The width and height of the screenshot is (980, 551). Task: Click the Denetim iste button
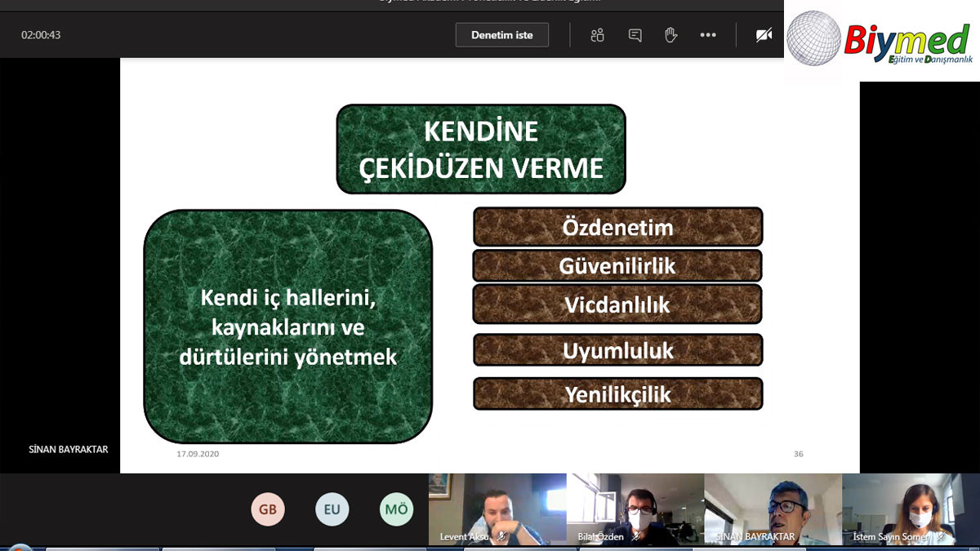tap(501, 34)
